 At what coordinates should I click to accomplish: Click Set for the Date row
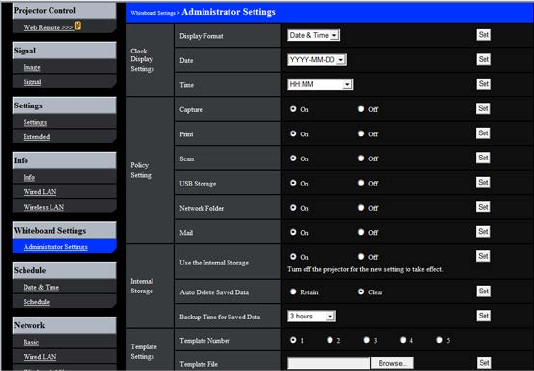coord(484,59)
